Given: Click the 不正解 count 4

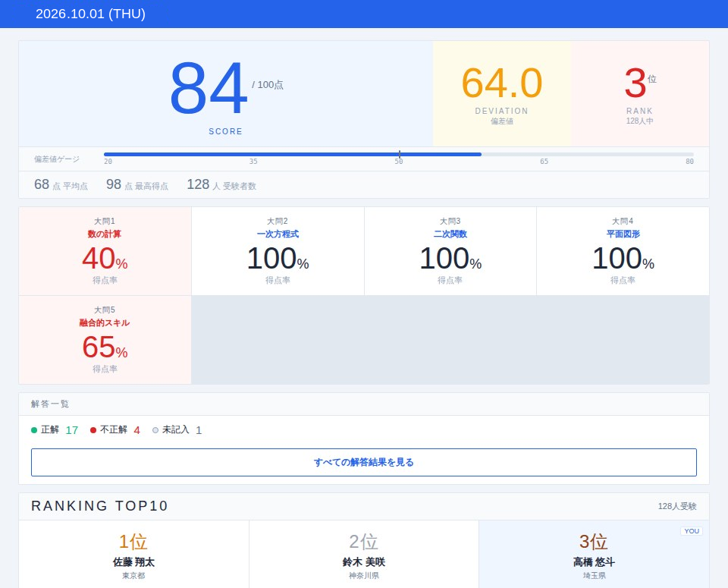Looking at the screenshot, I should click(x=137, y=430).
